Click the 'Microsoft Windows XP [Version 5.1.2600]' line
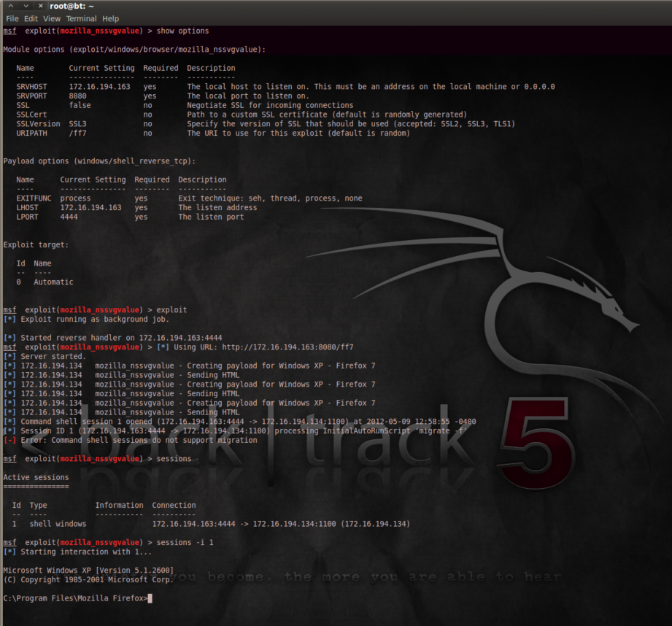672x626 pixels. tap(88, 571)
